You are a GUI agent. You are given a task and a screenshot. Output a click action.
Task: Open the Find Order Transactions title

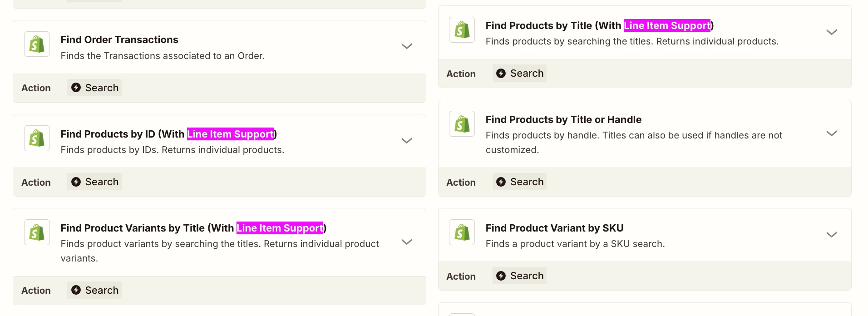[x=119, y=39]
